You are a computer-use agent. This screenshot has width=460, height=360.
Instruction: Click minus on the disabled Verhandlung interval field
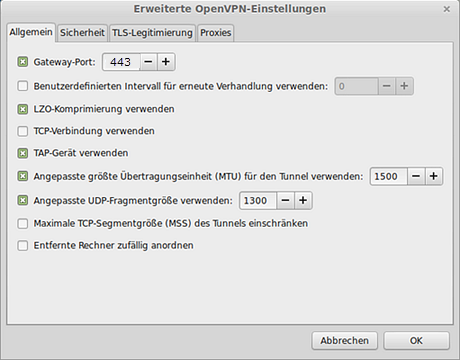pyautogui.click(x=387, y=86)
